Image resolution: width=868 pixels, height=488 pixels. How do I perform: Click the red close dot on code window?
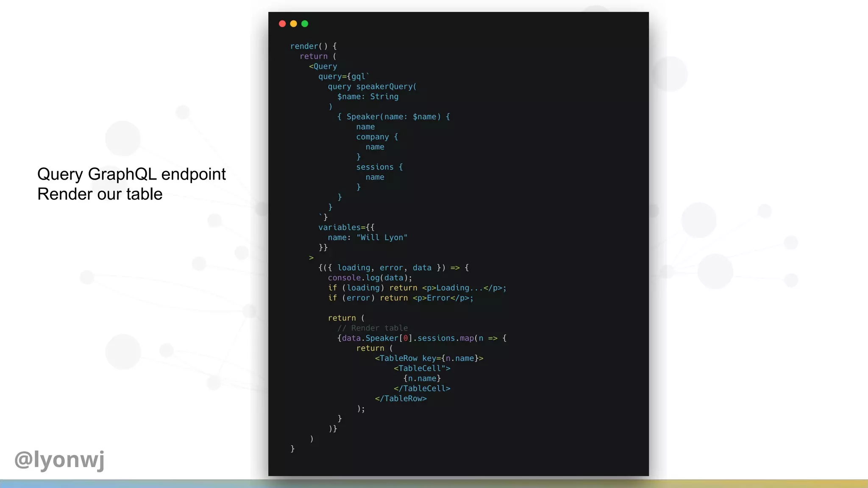click(x=282, y=24)
